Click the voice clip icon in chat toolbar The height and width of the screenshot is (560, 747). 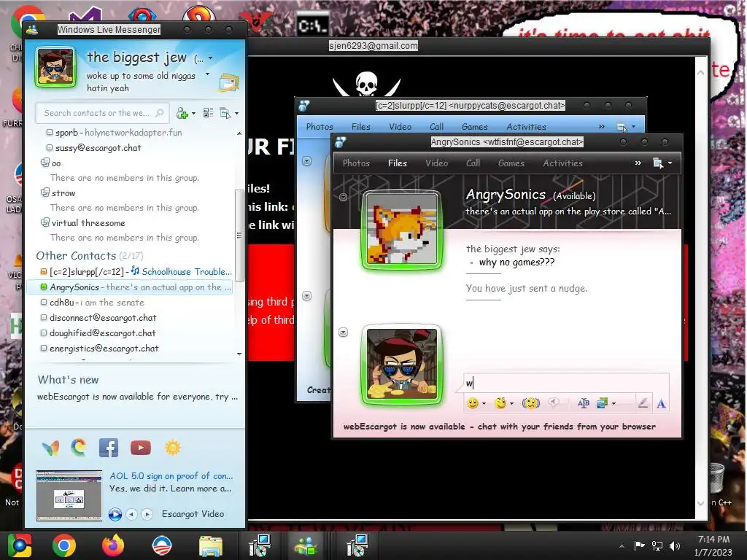[x=553, y=403]
